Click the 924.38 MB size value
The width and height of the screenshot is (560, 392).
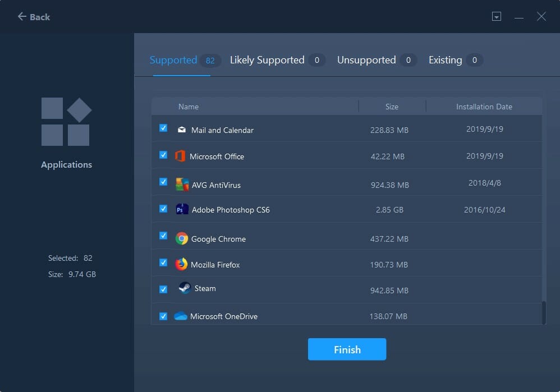389,185
